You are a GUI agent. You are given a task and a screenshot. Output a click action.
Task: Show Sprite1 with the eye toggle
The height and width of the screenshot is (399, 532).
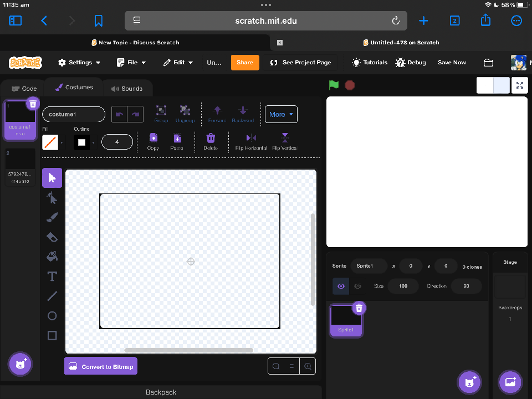(x=340, y=286)
